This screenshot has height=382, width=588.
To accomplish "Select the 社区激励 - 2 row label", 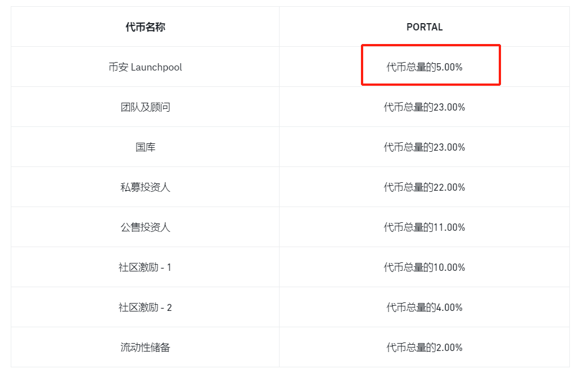I will point(145,308).
